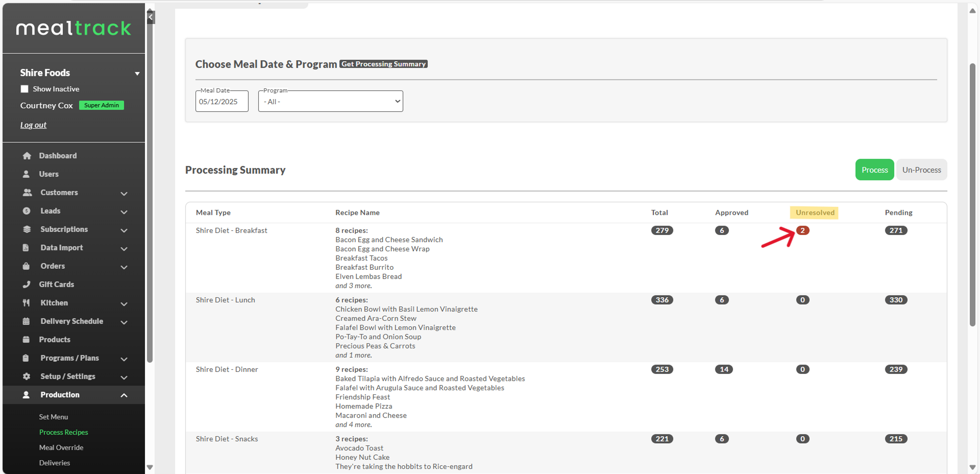Open the Program dropdown
This screenshot has height=474, width=980.
pyautogui.click(x=330, y=101)
